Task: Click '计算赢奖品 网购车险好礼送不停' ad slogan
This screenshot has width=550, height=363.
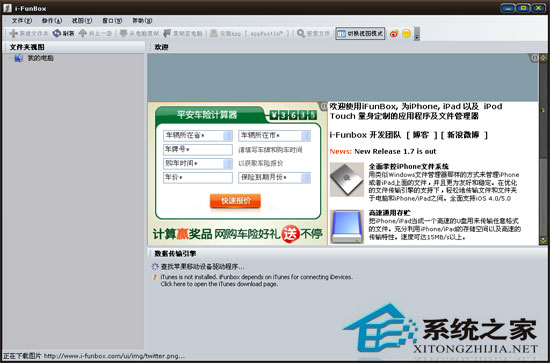Action: [x=237, y=234]
